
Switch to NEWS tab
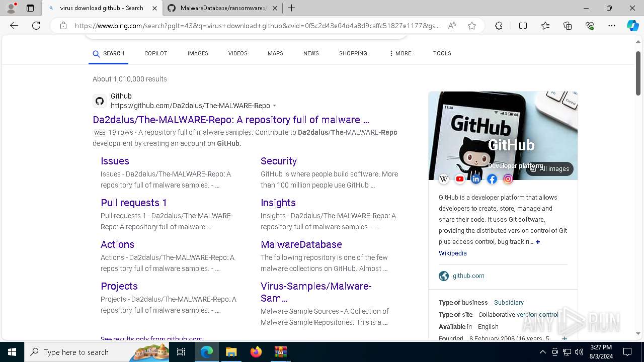(311, 53)
